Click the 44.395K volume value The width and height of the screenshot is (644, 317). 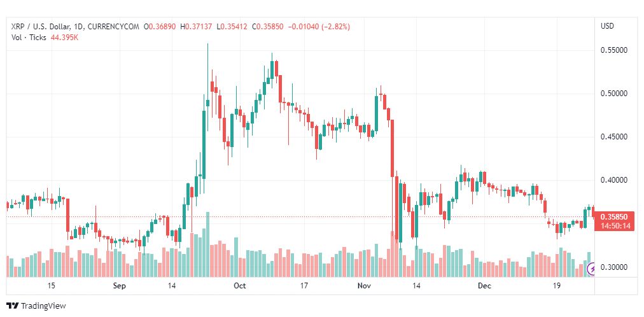[x=65, y=38]
